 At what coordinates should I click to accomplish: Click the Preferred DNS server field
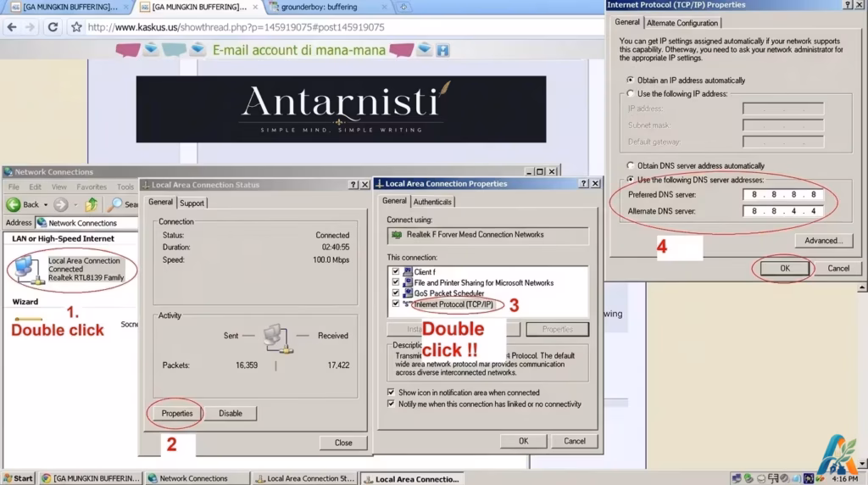pos(782,194)
